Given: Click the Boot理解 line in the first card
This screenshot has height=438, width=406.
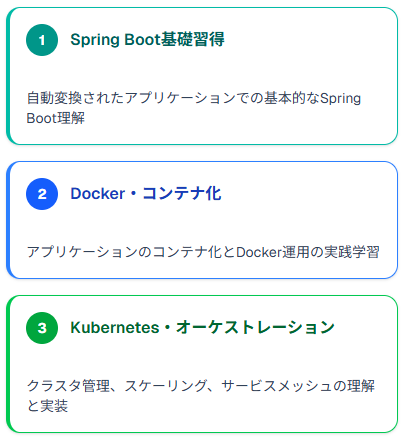Looking at the screenshot, I should tap(56, 118).
